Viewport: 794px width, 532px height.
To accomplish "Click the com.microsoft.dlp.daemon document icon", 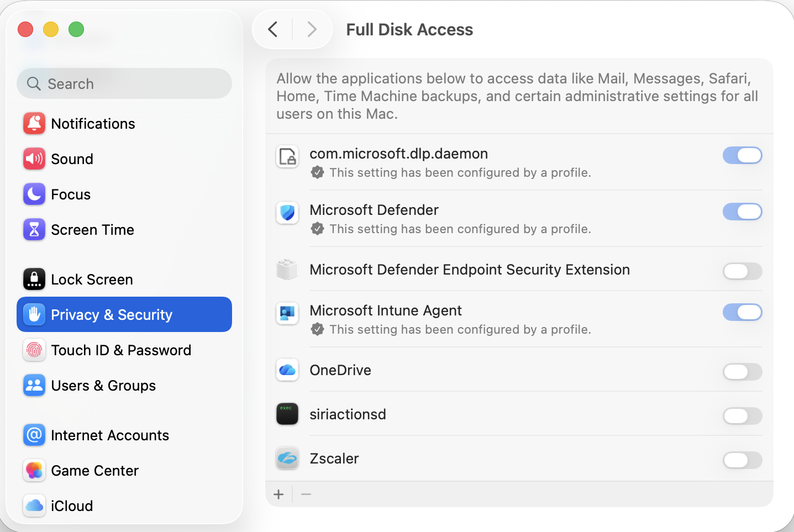I will pyautogui.click(x=287, y=156).
